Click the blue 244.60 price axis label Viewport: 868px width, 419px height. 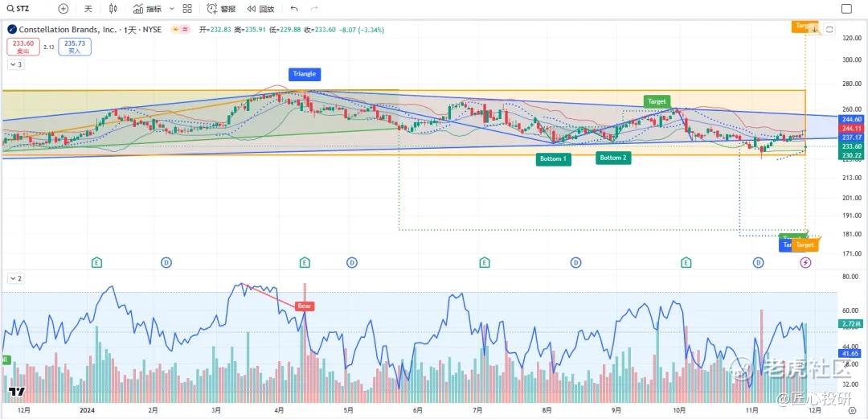[853, 119]
